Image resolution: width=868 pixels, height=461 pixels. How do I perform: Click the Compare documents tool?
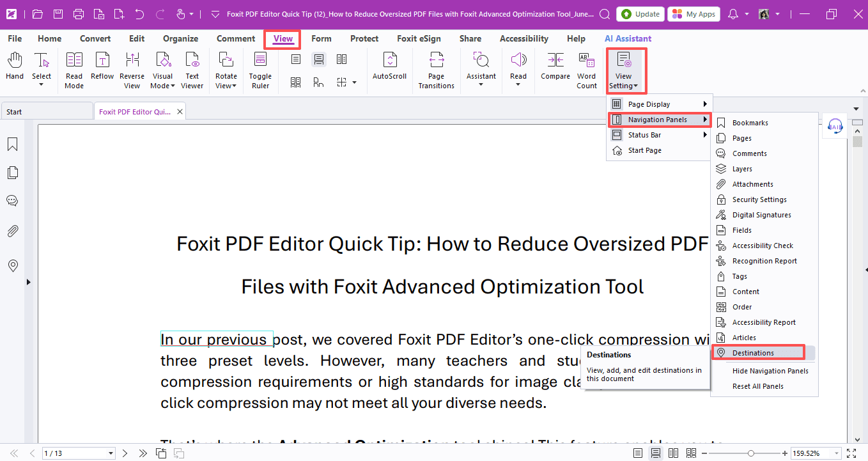[555, 66]
